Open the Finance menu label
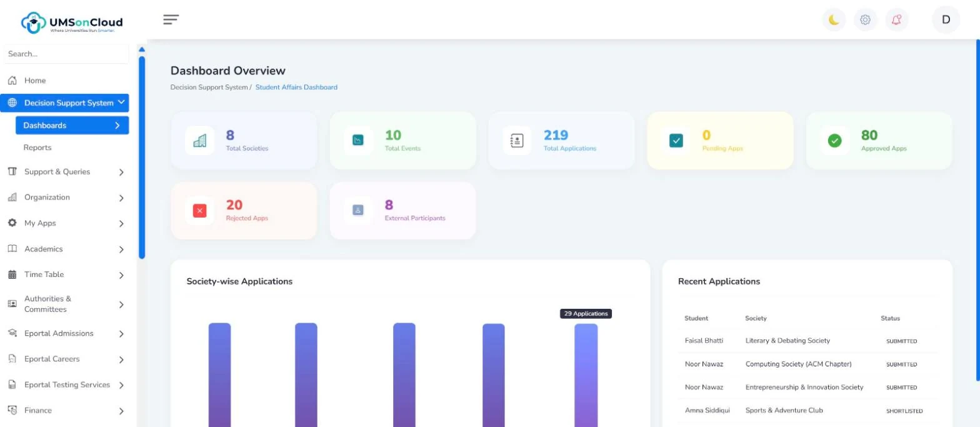The image size is (980, 427). pos(38,411)
